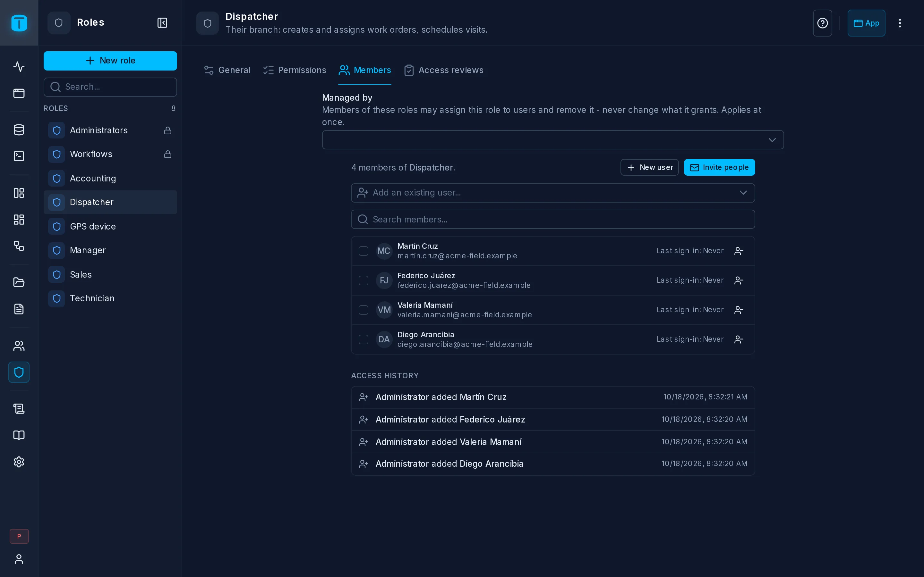This screenshot has height=577, width=924.
Task: Click the activity pulse icon in sidebar
Action: click(x=19, y=67)
